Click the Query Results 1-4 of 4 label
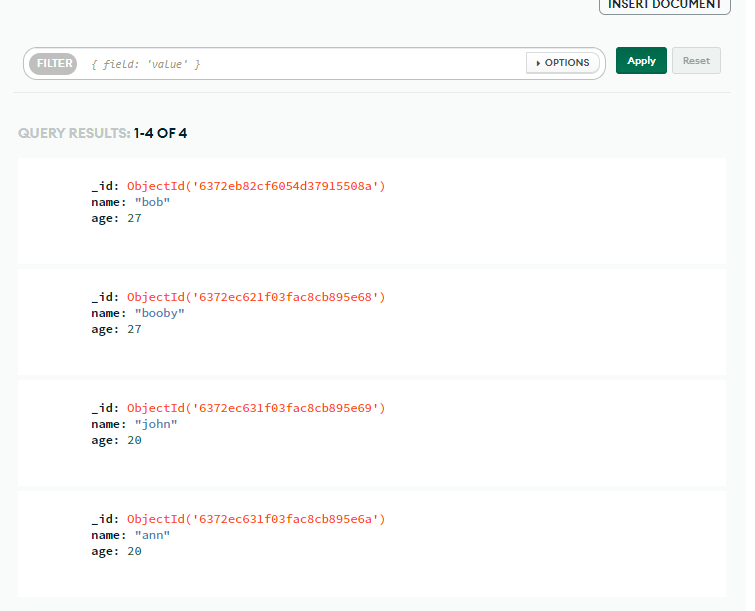 tap(103, 133)
